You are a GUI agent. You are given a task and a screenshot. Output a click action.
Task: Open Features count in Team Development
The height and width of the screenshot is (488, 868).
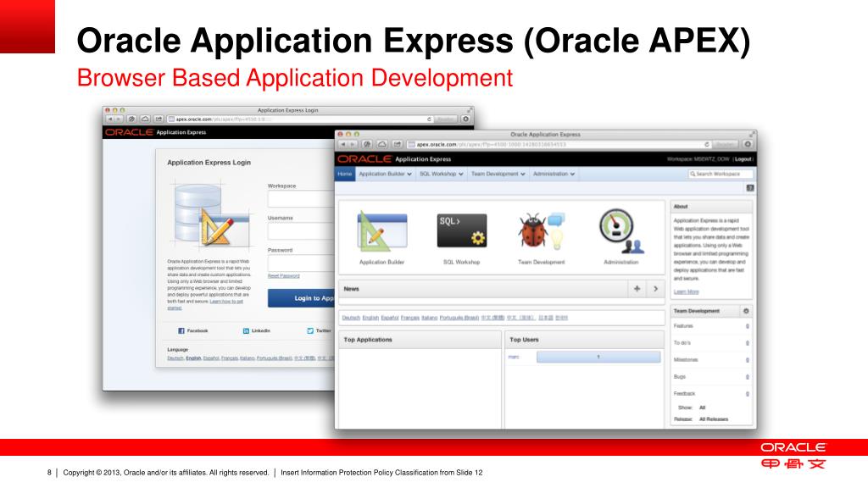pos(748,326)
